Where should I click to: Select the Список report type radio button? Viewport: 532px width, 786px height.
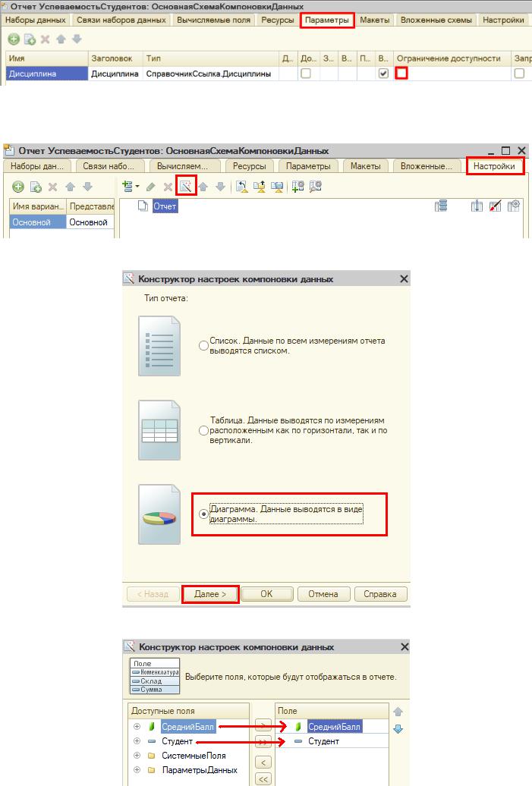(203, 346)
